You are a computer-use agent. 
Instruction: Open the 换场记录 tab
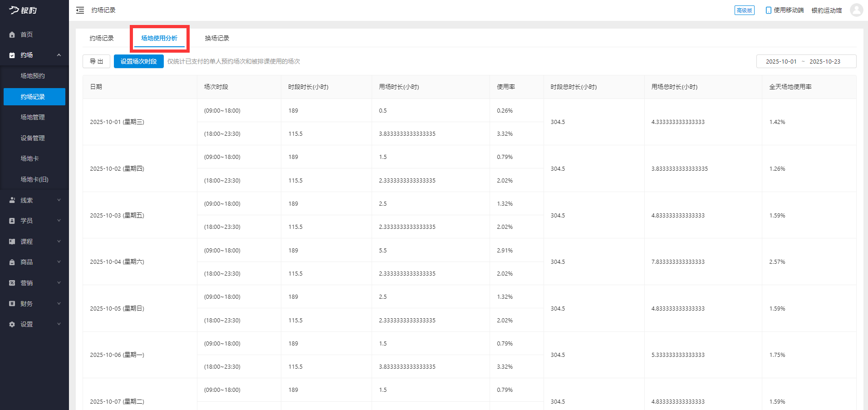pos(217,38)
